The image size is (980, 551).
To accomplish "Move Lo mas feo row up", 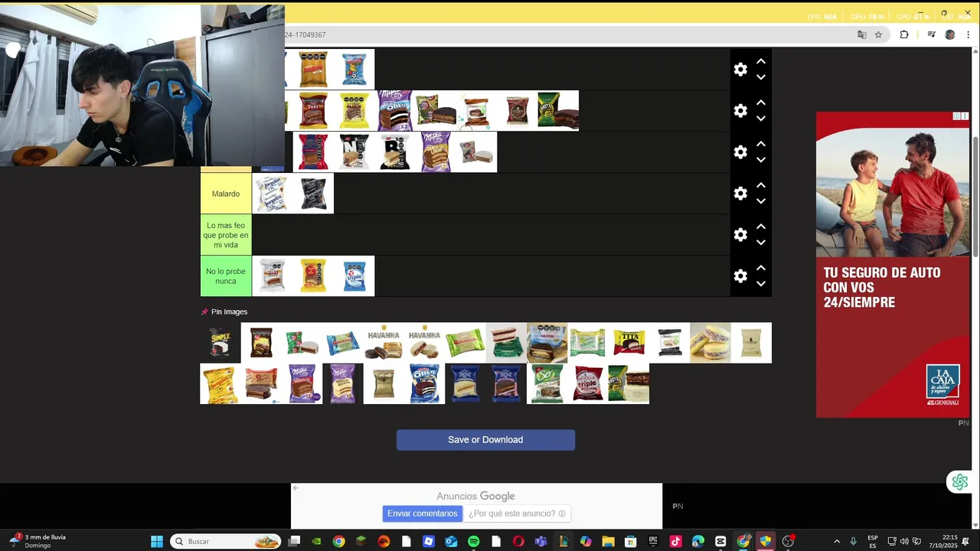I will [761, 227].
